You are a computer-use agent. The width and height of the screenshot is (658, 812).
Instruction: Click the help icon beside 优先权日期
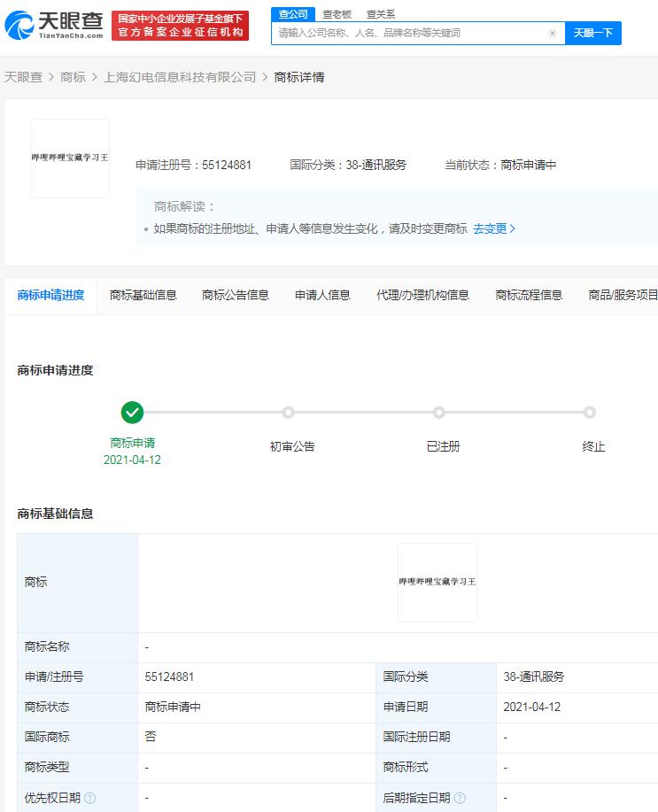[89, 798]
